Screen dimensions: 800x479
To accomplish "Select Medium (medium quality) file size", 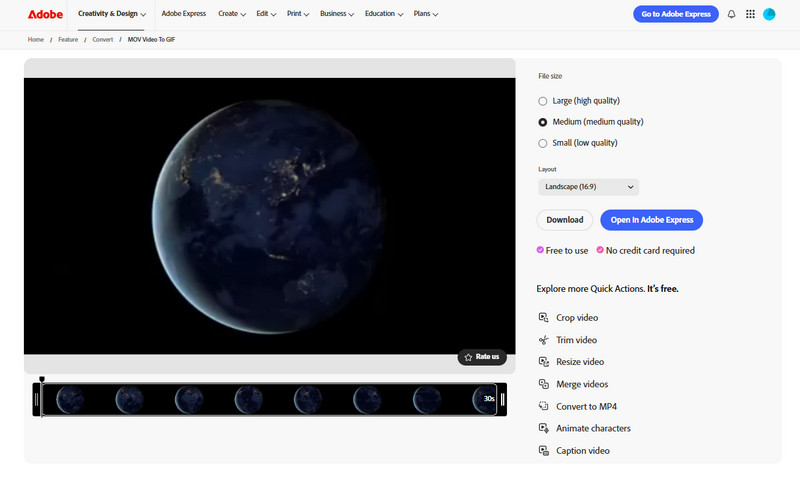I will [x=542, y=122].
